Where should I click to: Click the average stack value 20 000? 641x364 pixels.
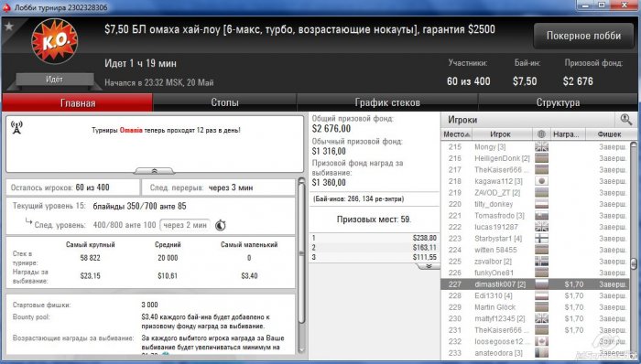pos(168,258)
